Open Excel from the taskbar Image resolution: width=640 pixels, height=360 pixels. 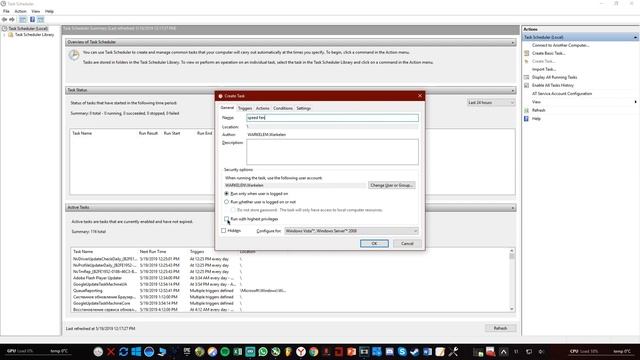coord(238,352)
